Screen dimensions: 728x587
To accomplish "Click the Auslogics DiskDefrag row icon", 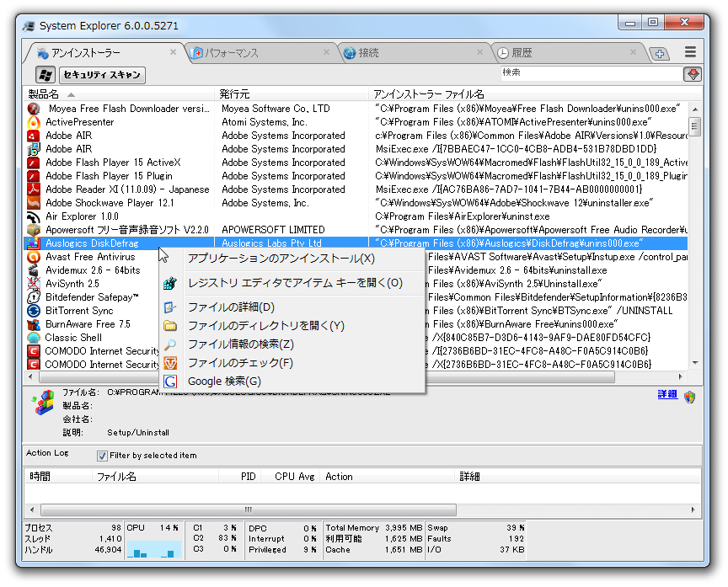I will click(34, 243).
